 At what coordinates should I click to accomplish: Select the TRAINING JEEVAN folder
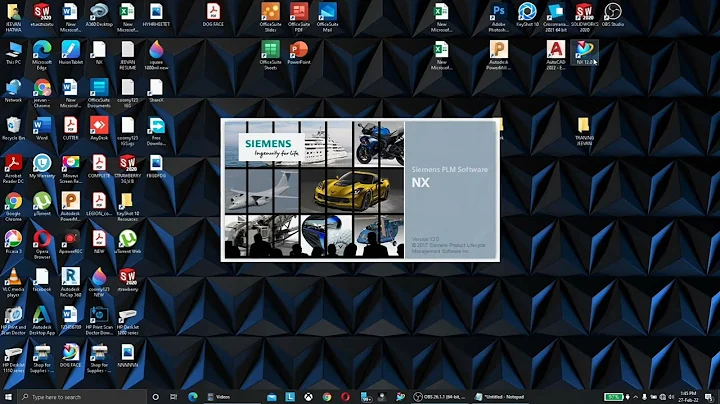pyautogui.click(x=584, y=131)
